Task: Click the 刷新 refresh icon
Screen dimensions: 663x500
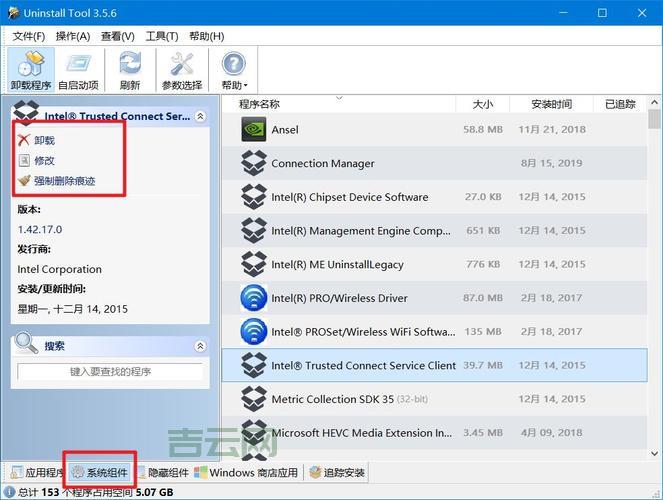Action: coord(129,69)
